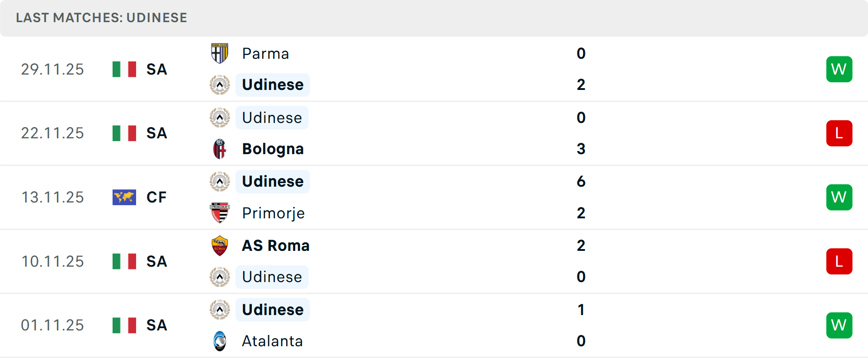Click the AS Roma club crest
Image resolution: width=868 pixels, height=358 pixels.
(219, 245)
